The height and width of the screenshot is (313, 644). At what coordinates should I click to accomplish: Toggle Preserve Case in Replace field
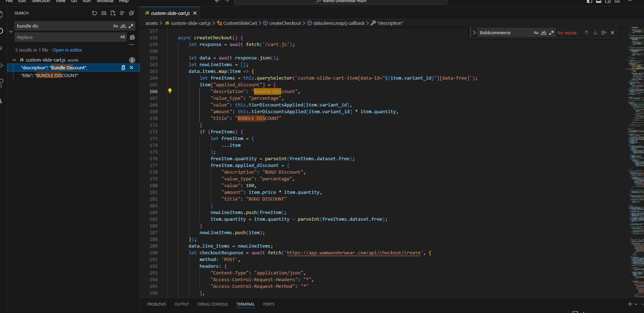click(123, 37)
